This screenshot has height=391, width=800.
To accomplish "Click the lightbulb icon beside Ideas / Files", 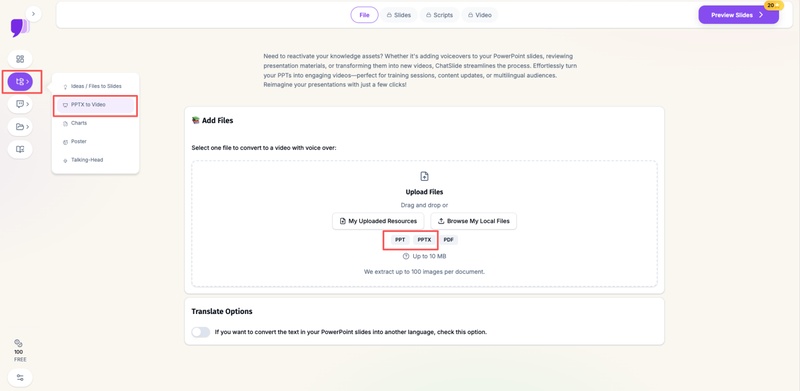I will (65, 87).
